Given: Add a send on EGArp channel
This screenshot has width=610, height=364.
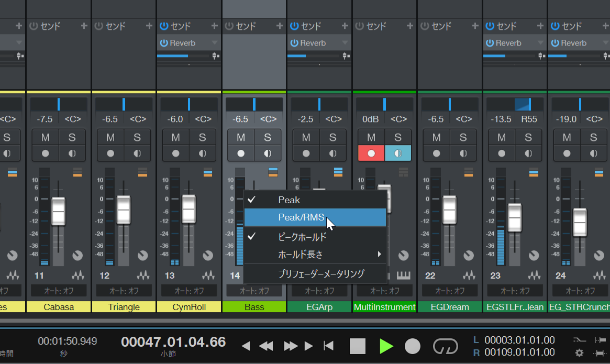Looking at the screenshot, I should (x=345, y=26).
